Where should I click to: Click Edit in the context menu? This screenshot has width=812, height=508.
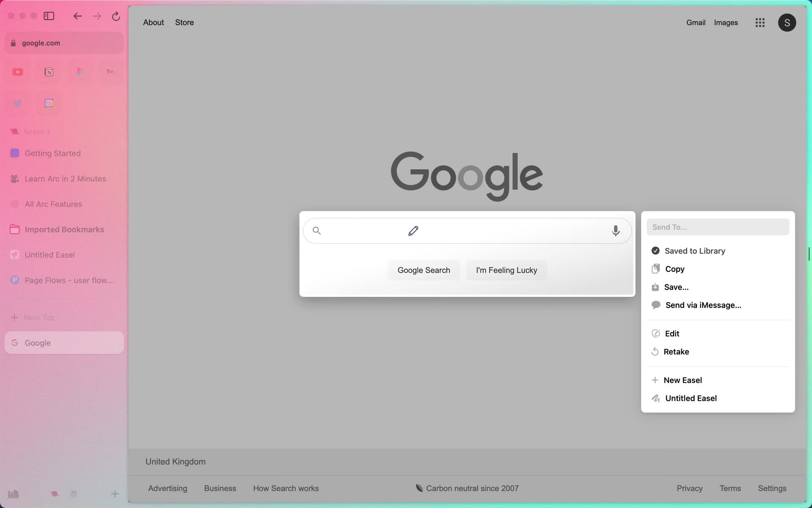pyautogui.click(x=672, y=333)
